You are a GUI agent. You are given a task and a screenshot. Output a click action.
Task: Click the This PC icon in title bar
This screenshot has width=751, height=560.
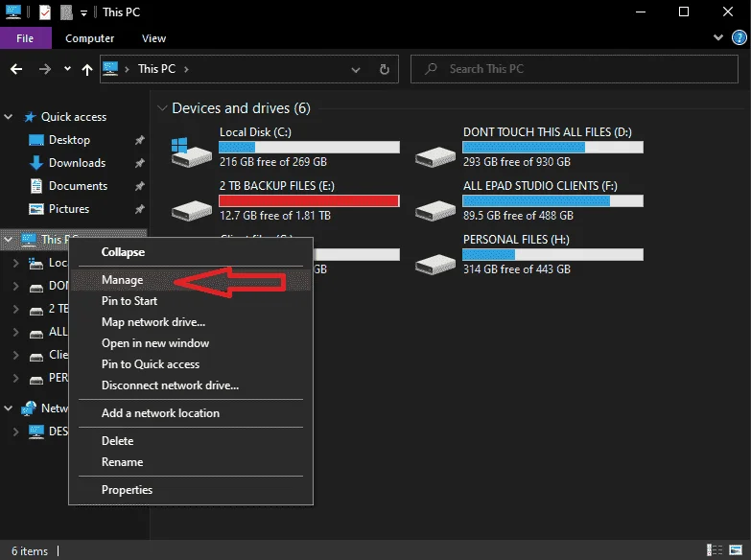tap(12, 12)
